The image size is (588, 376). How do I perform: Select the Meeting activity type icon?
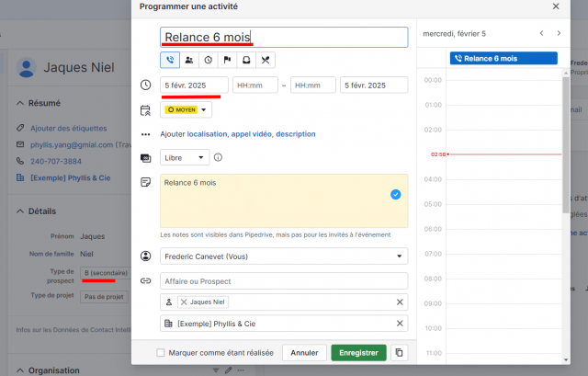189,60
